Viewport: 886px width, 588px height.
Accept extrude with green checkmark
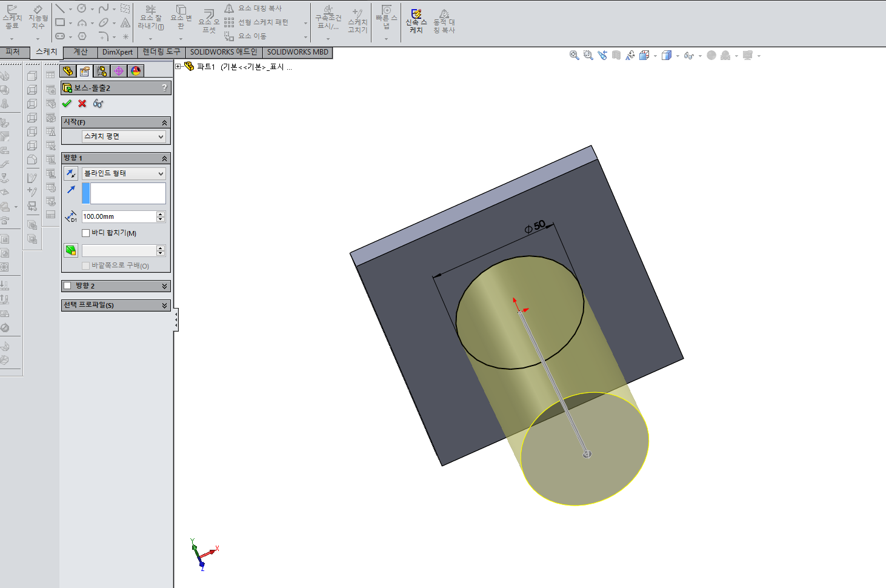click(x=67, y=104)
